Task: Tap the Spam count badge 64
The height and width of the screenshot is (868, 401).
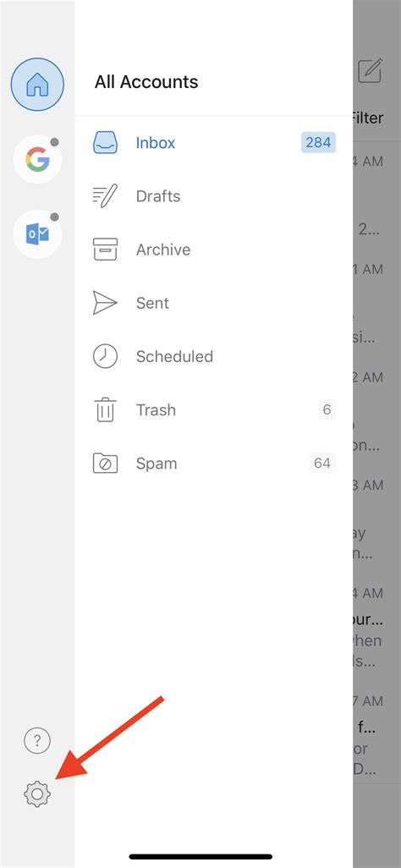Action: (322, 464)
